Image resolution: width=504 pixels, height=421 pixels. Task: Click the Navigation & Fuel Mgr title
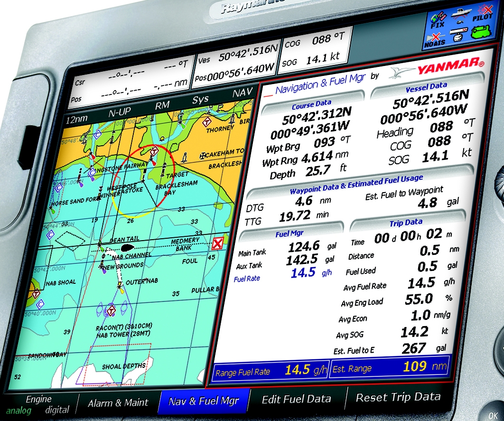coord(320,84)
